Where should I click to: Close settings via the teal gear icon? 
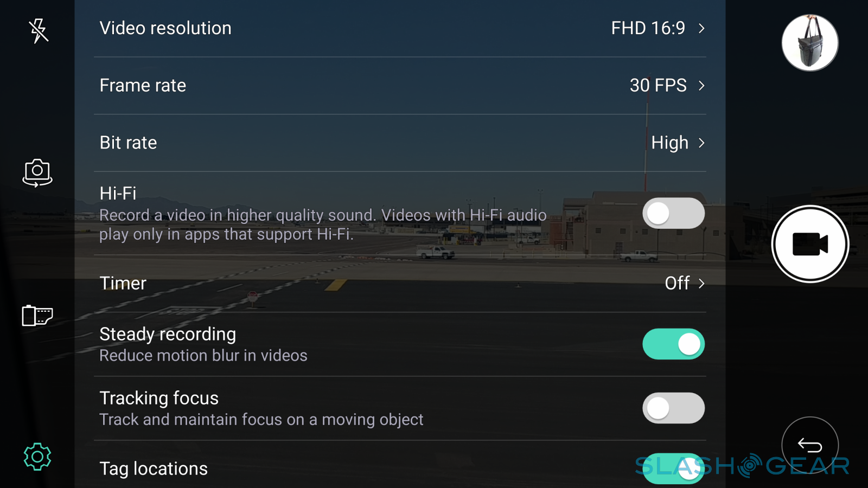37,457
